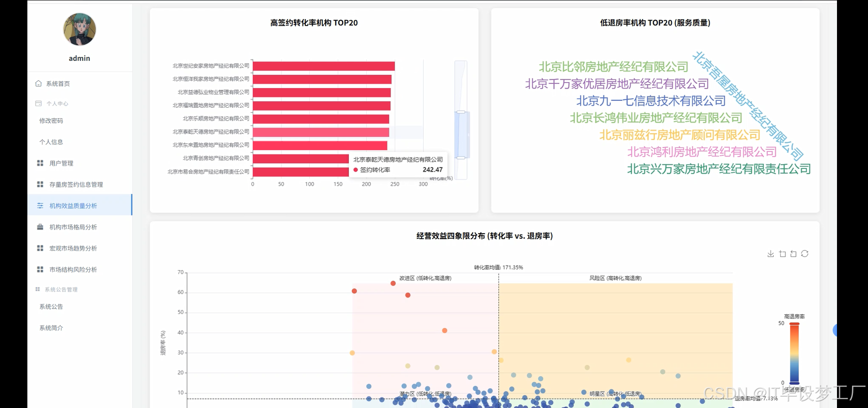This screenshot has height=408, width=868.
Task: Click the sliders icon beside 机构效益质量分析
Action: 40,206
